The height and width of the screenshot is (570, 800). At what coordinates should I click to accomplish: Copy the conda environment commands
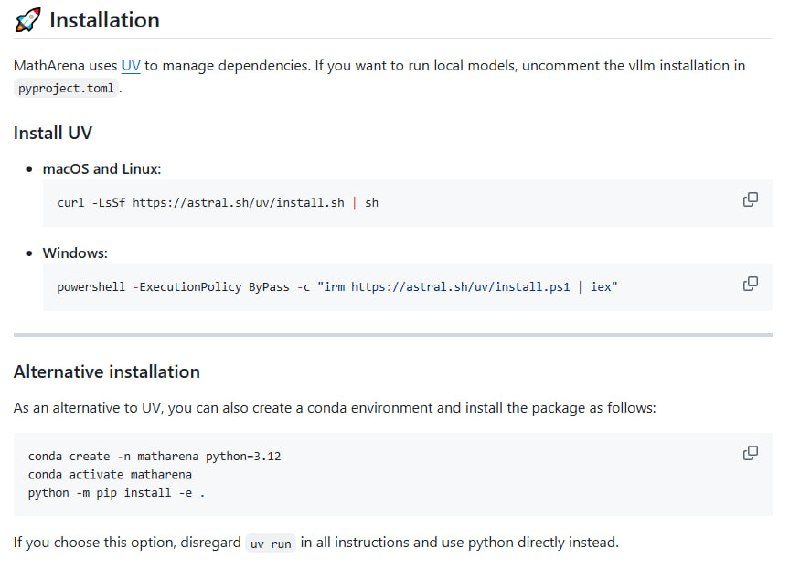(750, 453)
